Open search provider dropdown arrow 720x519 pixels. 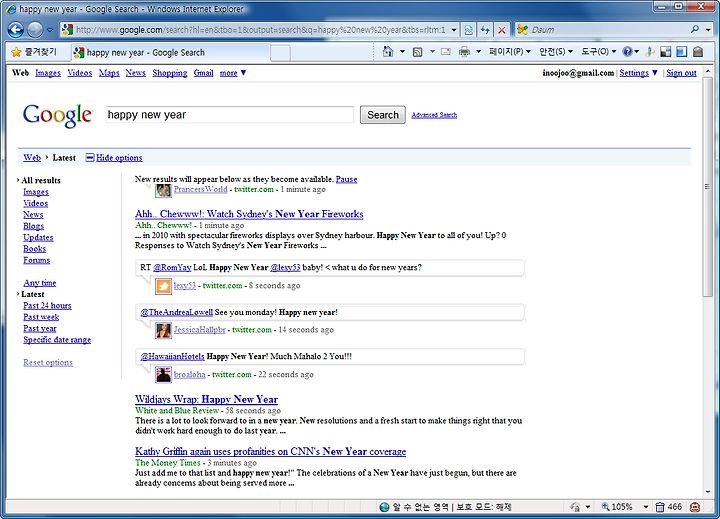(x=709, y=29)
